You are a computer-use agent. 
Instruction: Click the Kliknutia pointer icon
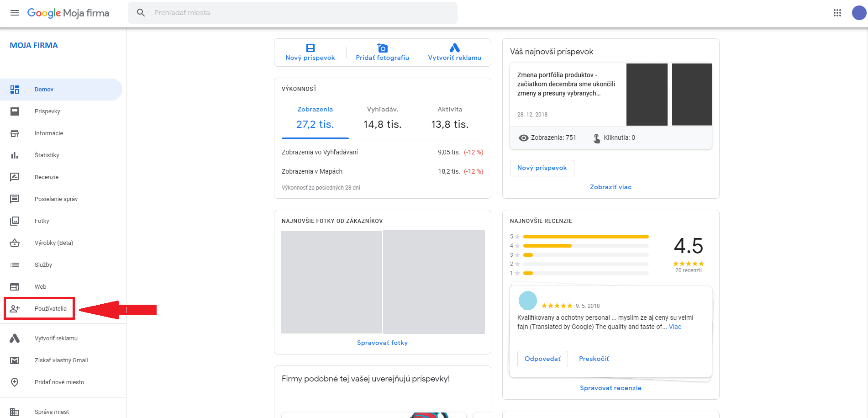596,138
